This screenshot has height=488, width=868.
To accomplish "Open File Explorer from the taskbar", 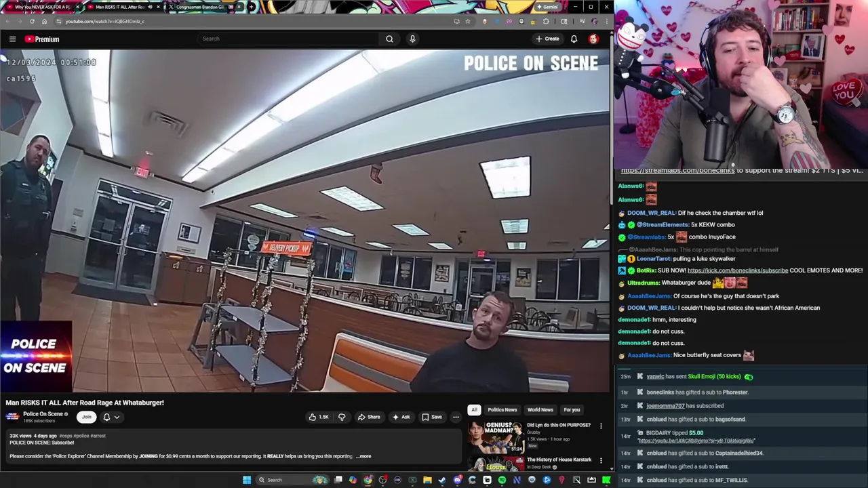I will [x=427, y=480].
